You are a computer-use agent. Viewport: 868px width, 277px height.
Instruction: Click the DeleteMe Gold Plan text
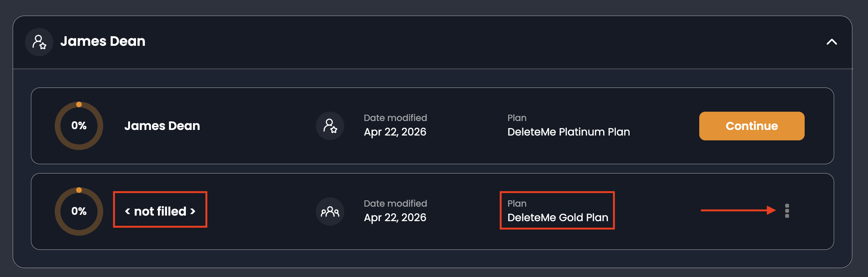click(x=558, y=218)
